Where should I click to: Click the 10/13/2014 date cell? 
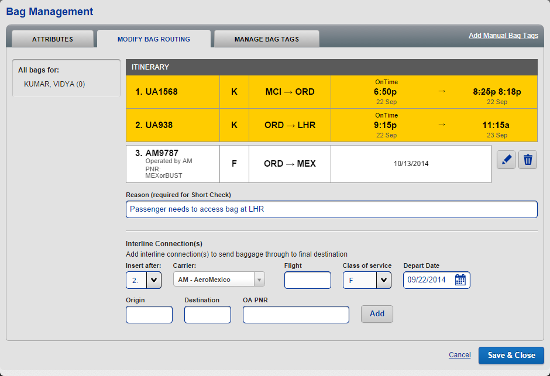[411, 164]
